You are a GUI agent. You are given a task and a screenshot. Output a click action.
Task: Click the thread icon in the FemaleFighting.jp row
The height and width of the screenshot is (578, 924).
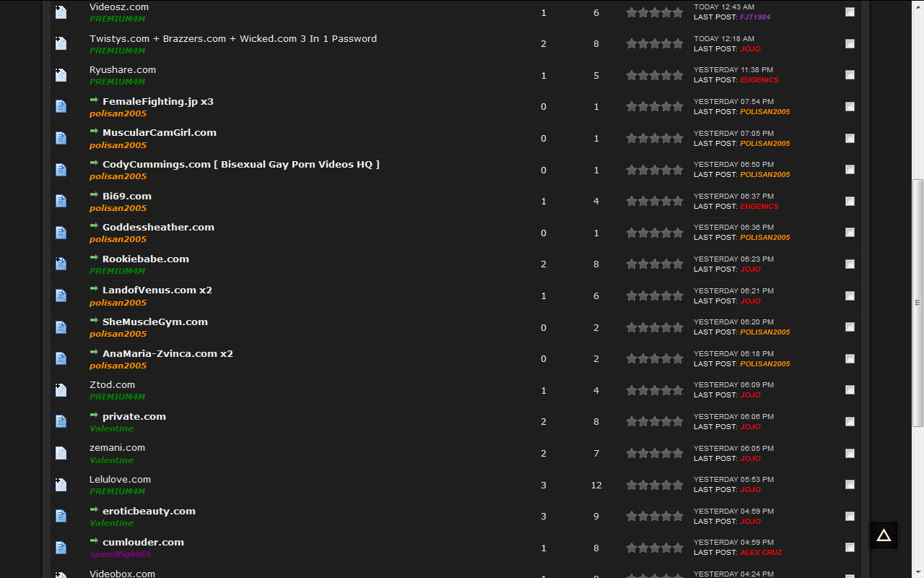pos(61,107)
